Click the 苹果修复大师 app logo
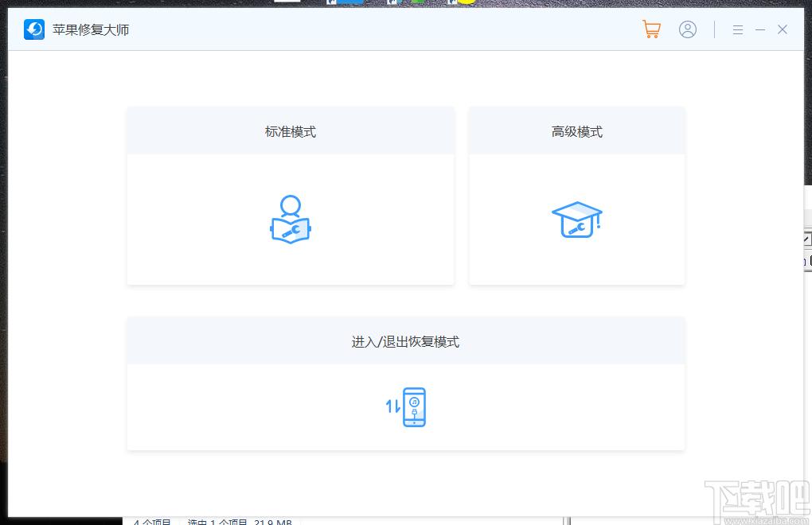The width and height of the screenshot is (812, 525). [x=34, y=29]
